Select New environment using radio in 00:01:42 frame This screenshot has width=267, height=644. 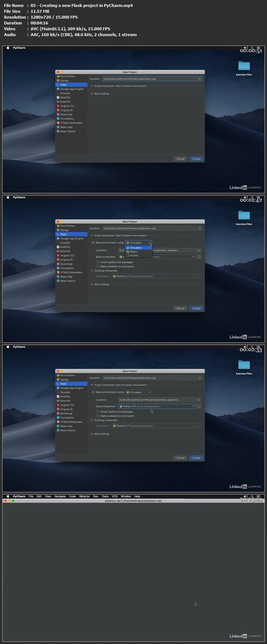tap(93, 243)
